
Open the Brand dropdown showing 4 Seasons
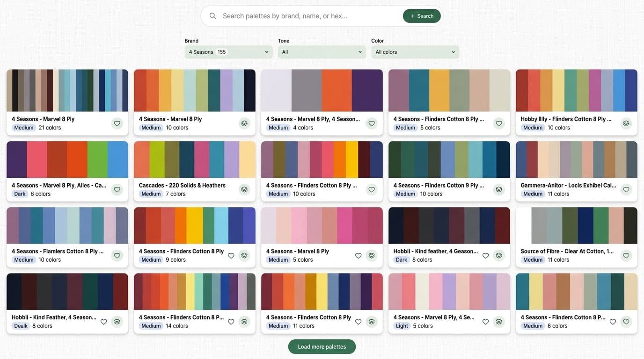pos(228,52)
